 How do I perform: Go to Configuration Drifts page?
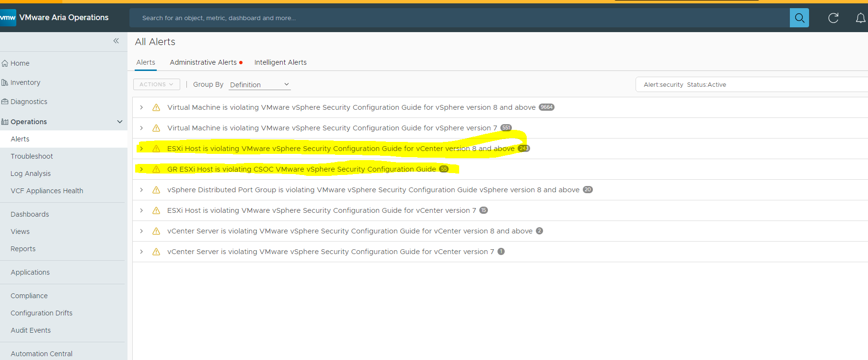[x=42, y=313]
